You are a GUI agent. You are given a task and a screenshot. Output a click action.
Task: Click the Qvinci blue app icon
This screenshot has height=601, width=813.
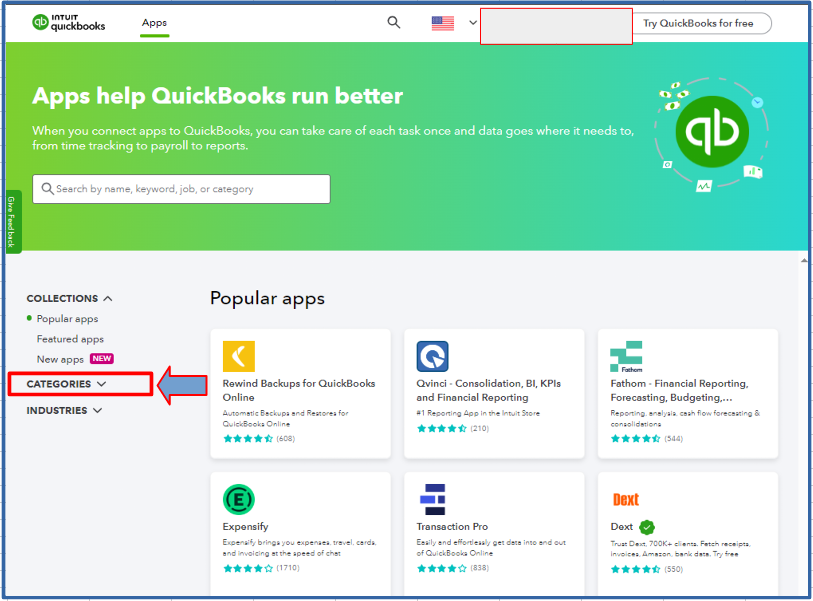[432, 356]
